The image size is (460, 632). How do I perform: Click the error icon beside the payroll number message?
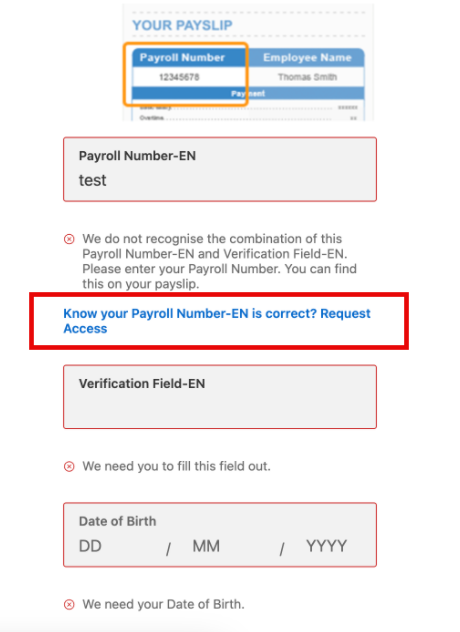[x=69, y=239]
